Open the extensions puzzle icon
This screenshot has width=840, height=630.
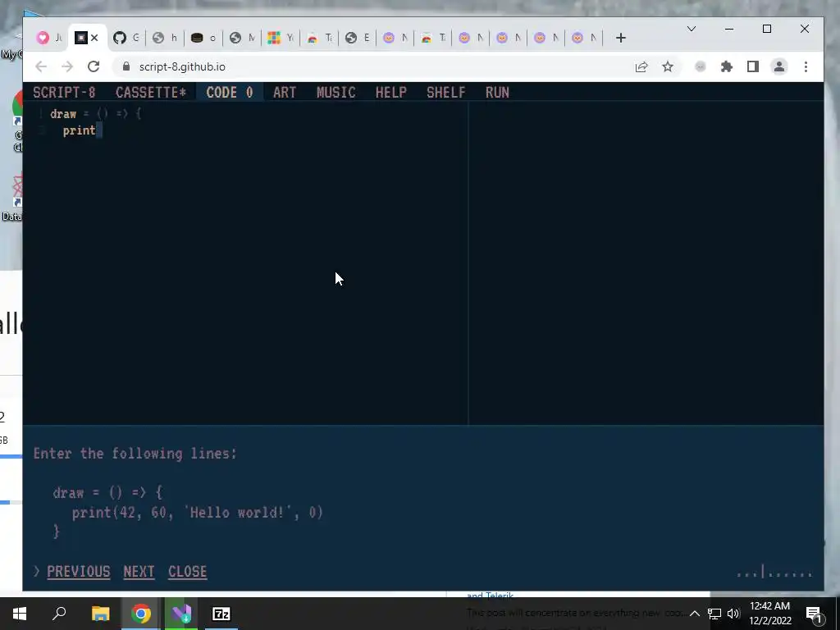727,66
